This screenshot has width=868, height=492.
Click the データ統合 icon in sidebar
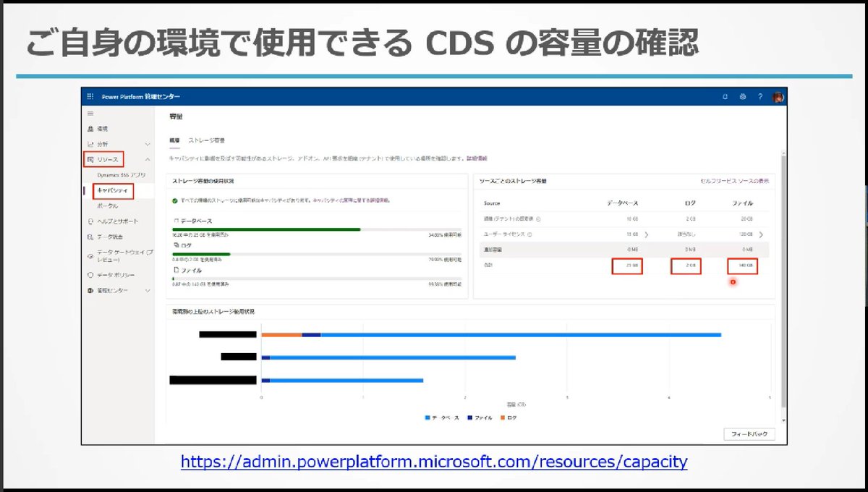point(90,237)
